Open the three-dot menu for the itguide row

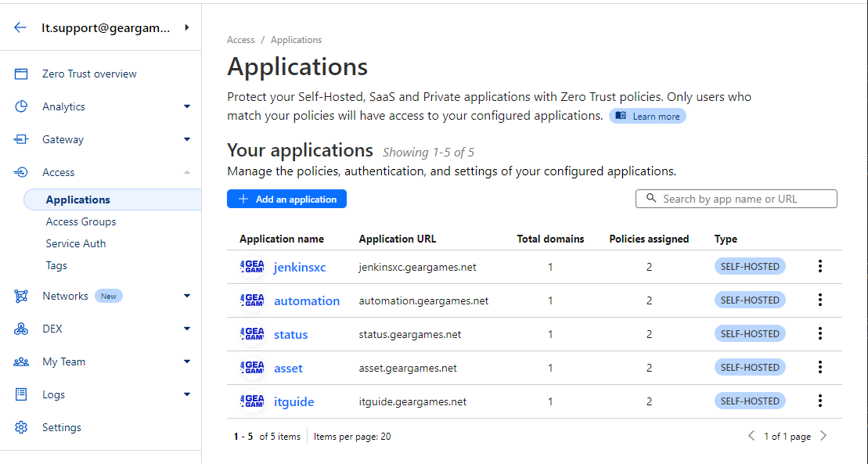coord(819,401)
